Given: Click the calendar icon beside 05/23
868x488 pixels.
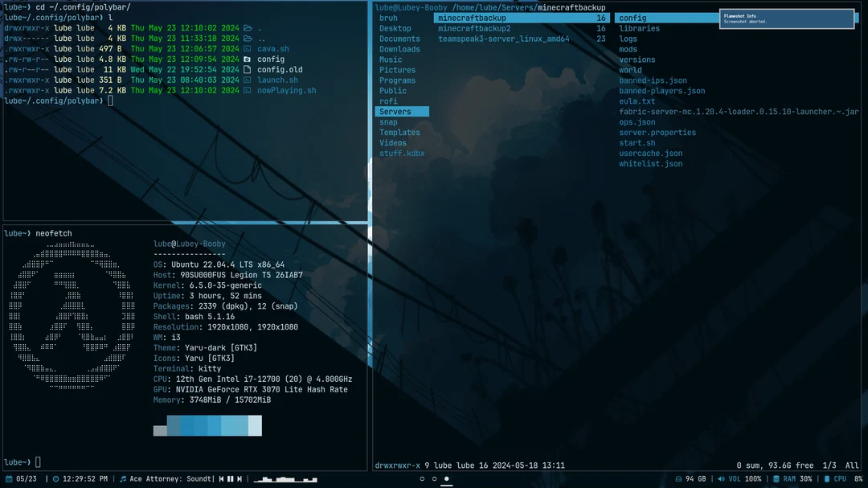Looking at the screenshot, I should [x=9, y=478].
